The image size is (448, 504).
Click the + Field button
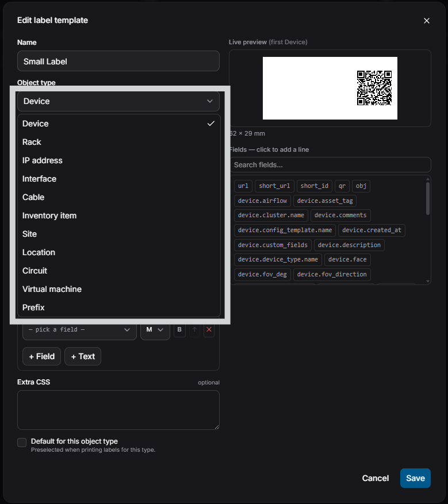(42, 356)
